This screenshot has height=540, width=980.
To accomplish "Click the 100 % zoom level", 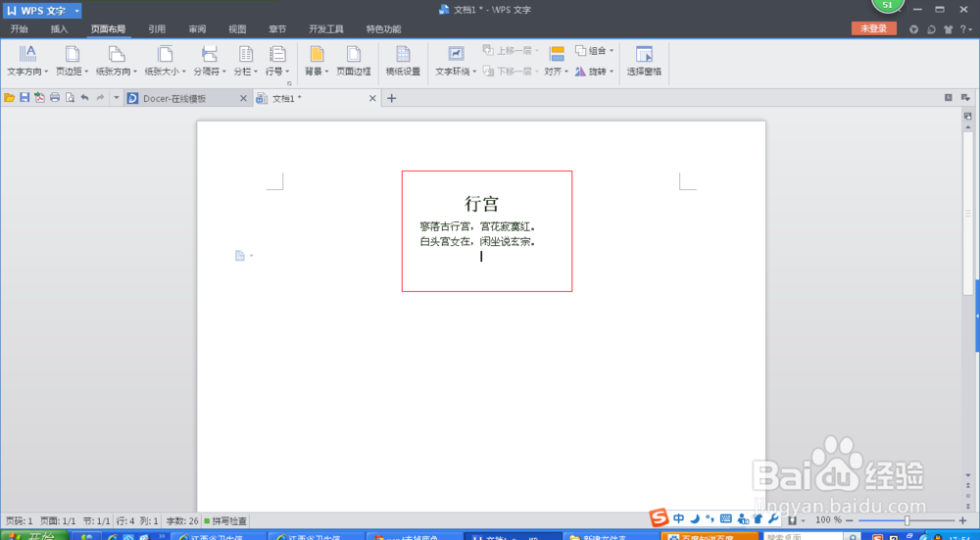I will coord(829,520).
